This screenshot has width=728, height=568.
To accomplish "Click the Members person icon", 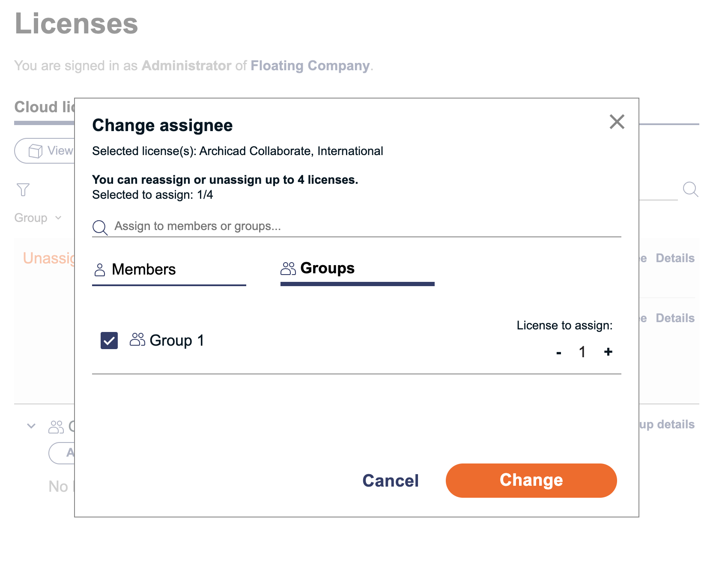I will tap(99, 270).
